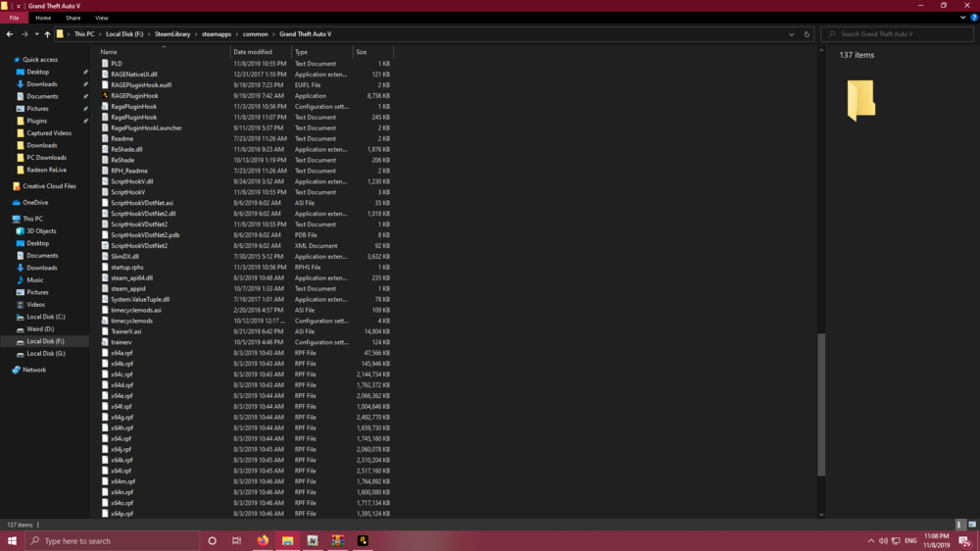Select the ScriptHookVDotNet.asi file

pos(142,203)
